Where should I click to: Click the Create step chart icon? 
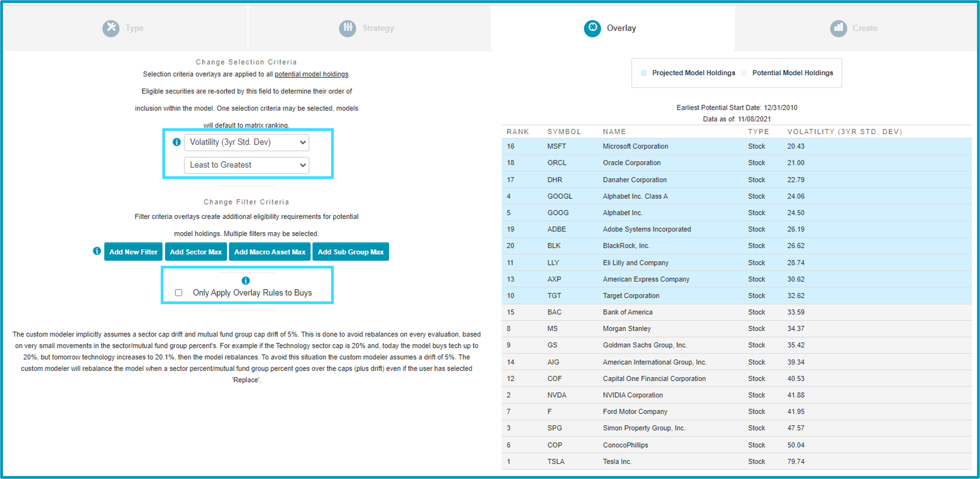click(x=838, y=28)
